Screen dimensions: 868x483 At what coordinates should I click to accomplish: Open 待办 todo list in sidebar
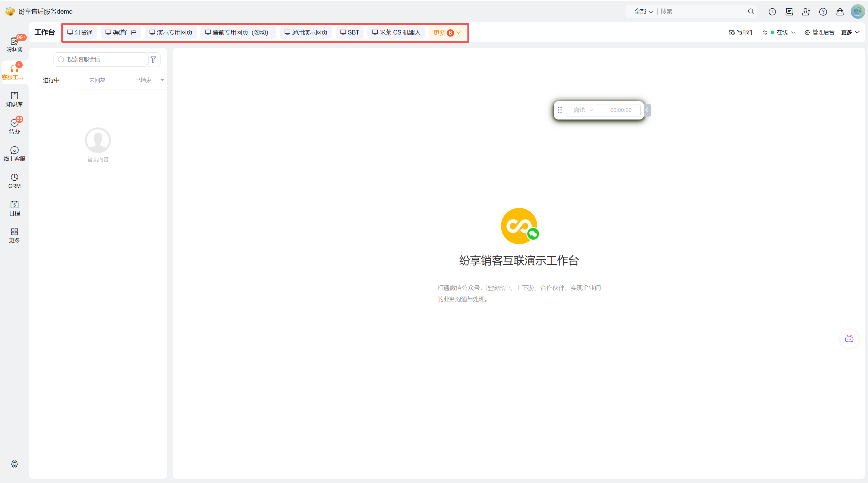click(x=14, y=126)
